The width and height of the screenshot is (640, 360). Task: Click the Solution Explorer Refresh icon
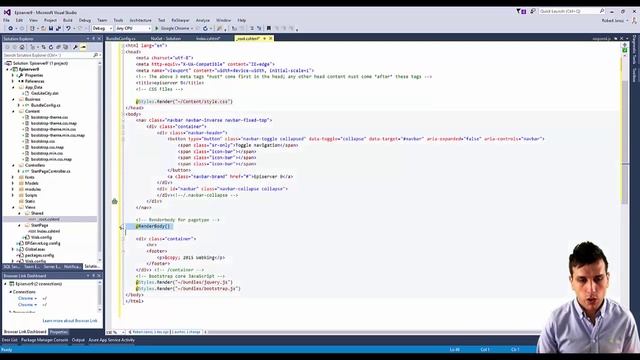coord(51,47)
